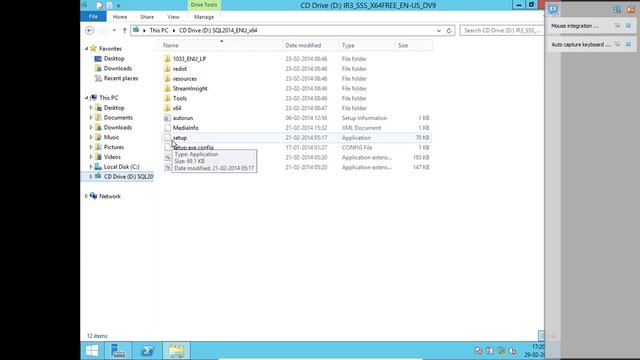The image size is (640, 360).
Task: Dismiss the Auto capture keyboard notification
Action: pyautogui.click(x=628, y=44)
